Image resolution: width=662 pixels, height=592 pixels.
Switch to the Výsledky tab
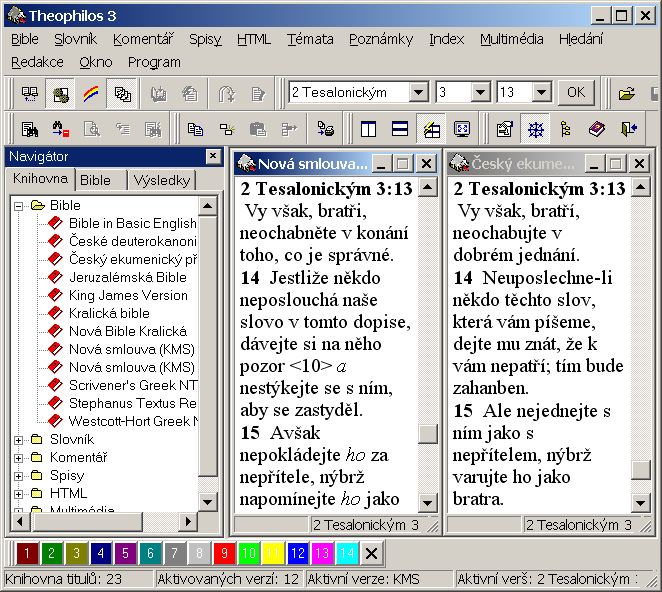[163, 180]
